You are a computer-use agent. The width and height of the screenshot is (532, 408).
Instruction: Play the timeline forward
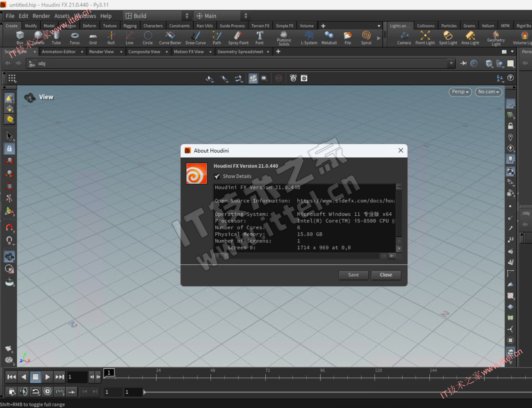[47, 377]
